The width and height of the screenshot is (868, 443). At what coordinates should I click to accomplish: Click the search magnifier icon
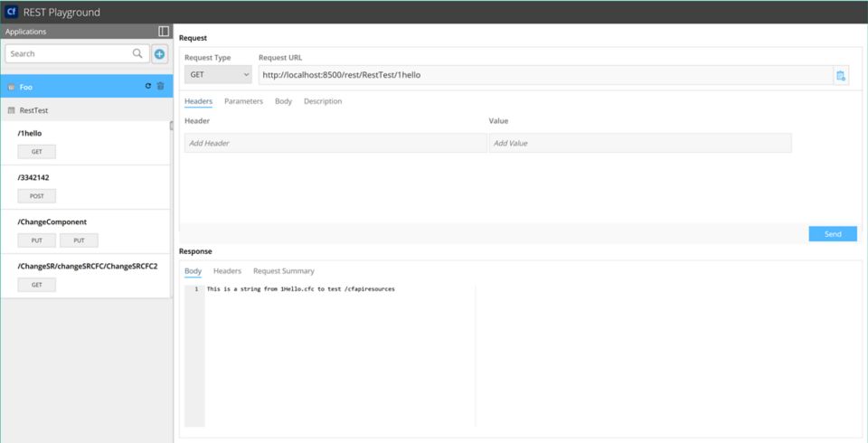[137, 54]
